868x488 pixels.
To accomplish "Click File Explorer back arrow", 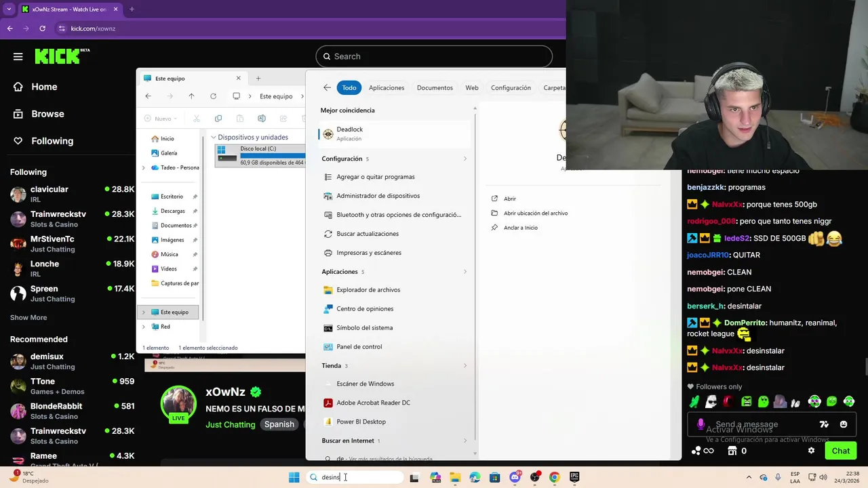I will [148, 96].
